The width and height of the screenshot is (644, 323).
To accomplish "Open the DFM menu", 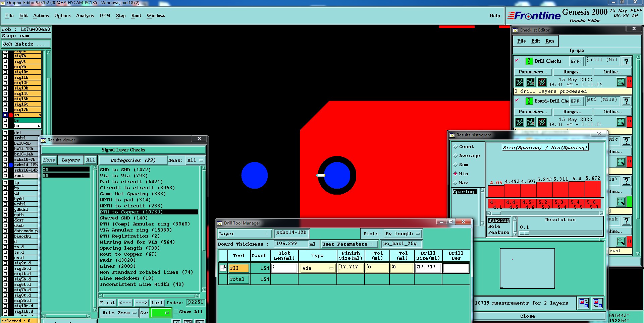I will (x=105, y=16).
